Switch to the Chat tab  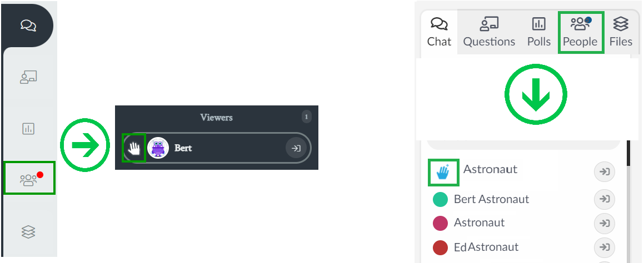[x=439, y=32]
